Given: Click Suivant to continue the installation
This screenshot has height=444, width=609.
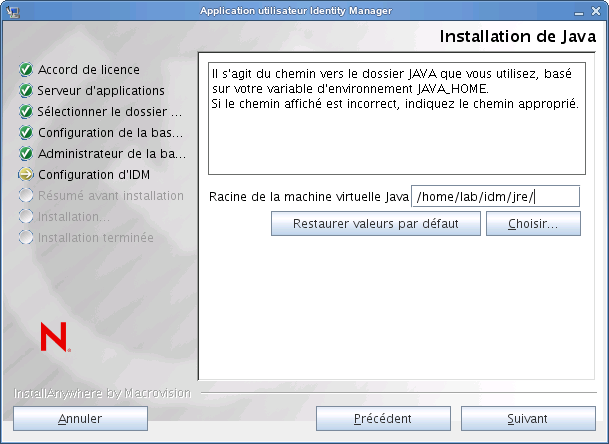Looking at the screenshot, I should click(528, 419).
